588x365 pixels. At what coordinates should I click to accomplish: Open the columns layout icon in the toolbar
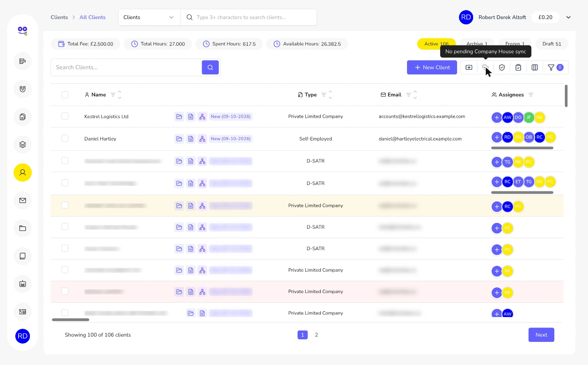[535, 67]
